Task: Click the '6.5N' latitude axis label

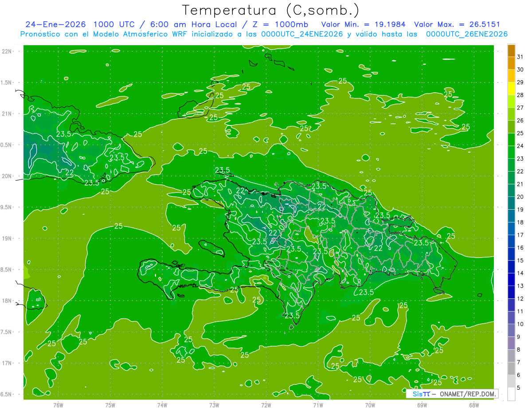Action: [x=7, y=394]
